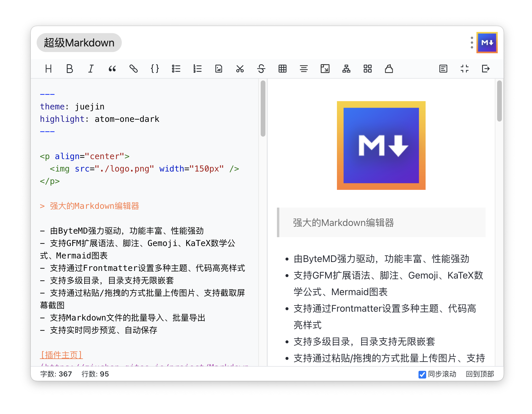Click the 超级Markdown title pill
Viewport: 532px width, 414px height.
(79, 43)
